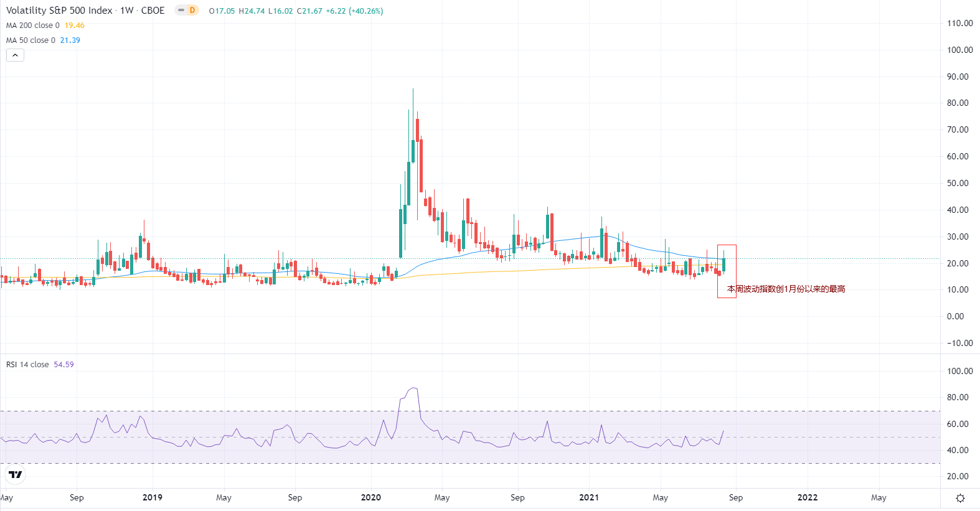This screenshot has height=511, width=980.
Task: Click the gray market status dash icon
Action: point(181,11)
